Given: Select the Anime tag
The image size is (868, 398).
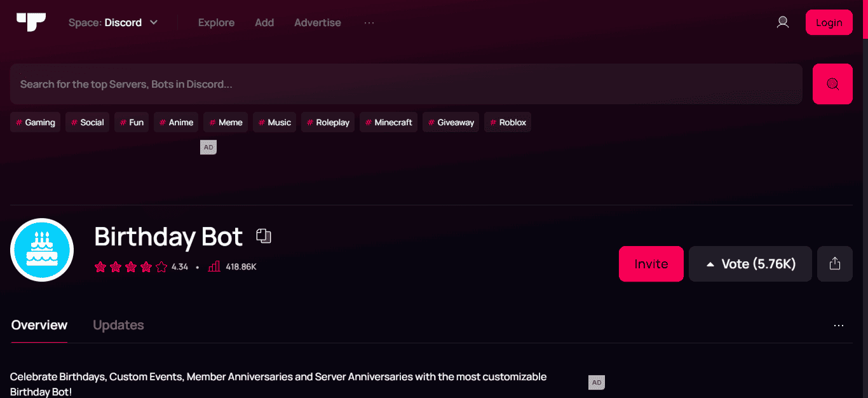Looking at the screenshot, I should point(176,122).
